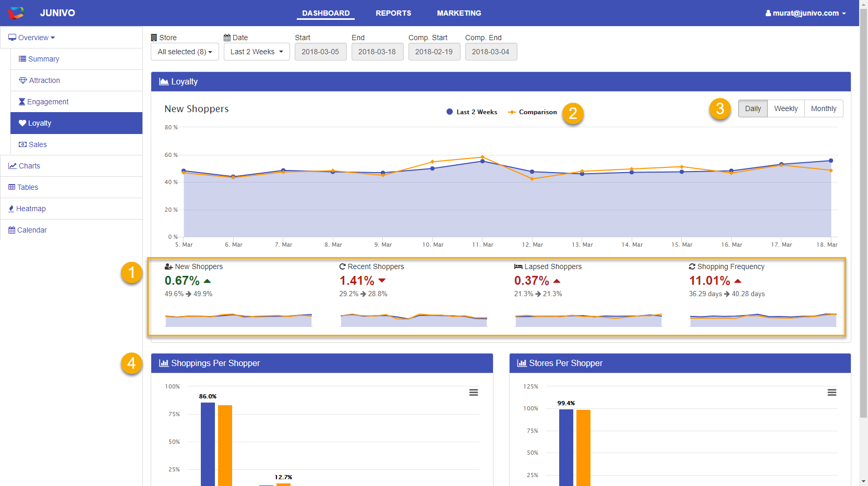The width and height of the screenshot is (868, 486).
Task: Open the Heatmap icon in sidebar
Action: point(11,209)
